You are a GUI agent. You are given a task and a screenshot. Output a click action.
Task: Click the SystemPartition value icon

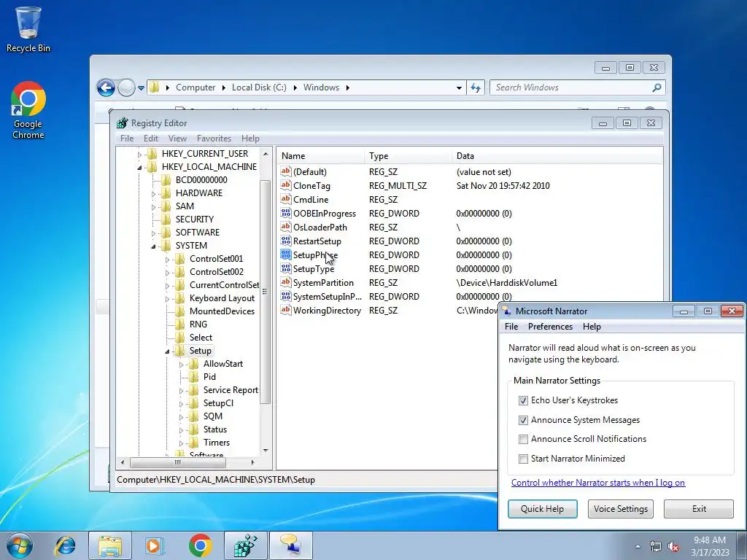[285, 282]
